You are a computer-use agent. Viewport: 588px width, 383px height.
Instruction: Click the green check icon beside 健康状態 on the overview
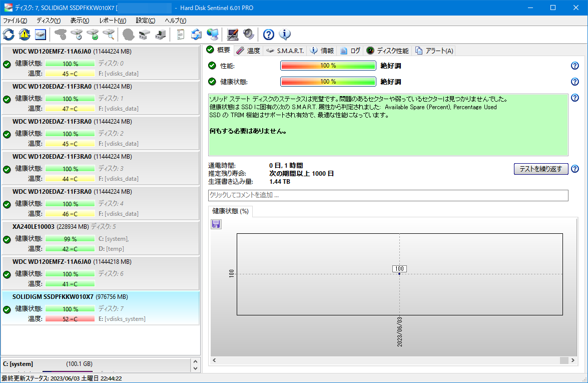click(212, 82)
